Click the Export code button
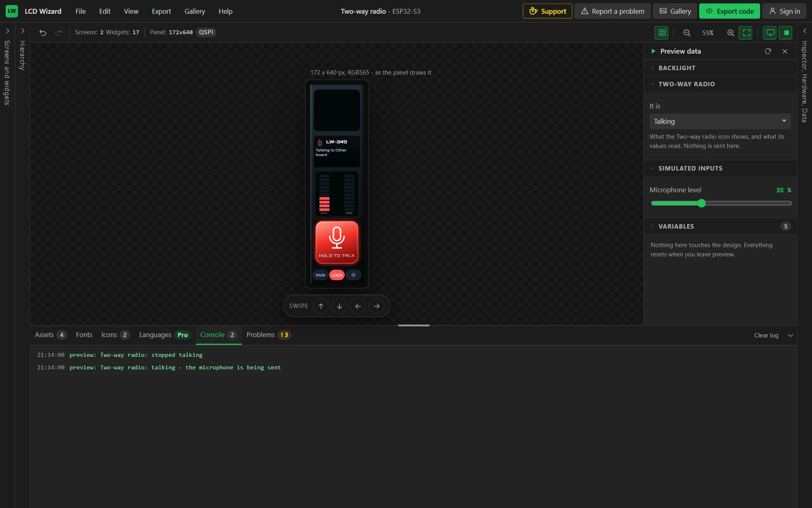The width and height of the screenshot is (812, 508). click(729, 11)
